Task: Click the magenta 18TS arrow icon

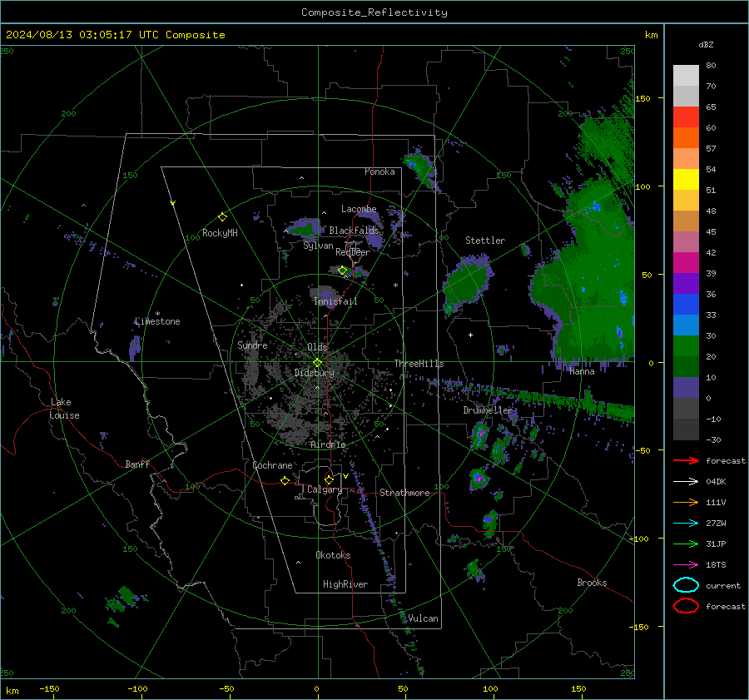Action: click(x=686, y=565)
